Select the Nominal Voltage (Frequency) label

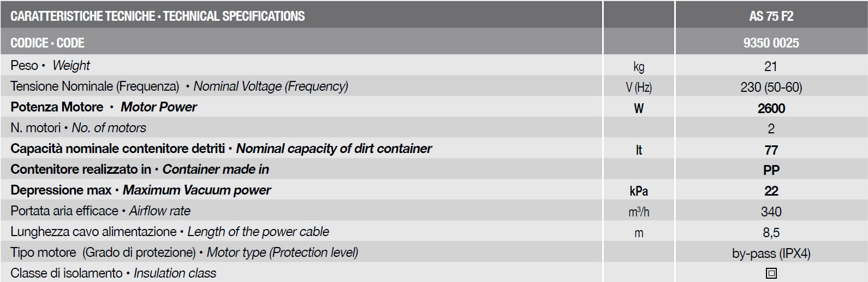(271, 86)
